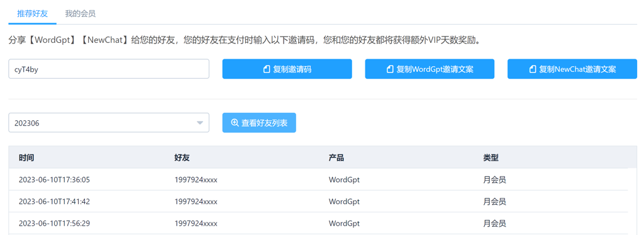Click the 查看好友列表 button
Image resolution: width=644 pixels, height=235 pixels.
click(x=259, y=123)
